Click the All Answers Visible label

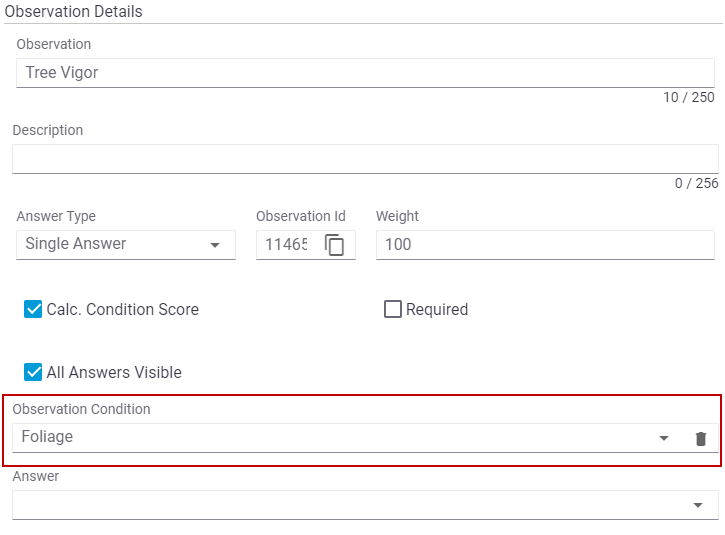(x=114, y=373)
